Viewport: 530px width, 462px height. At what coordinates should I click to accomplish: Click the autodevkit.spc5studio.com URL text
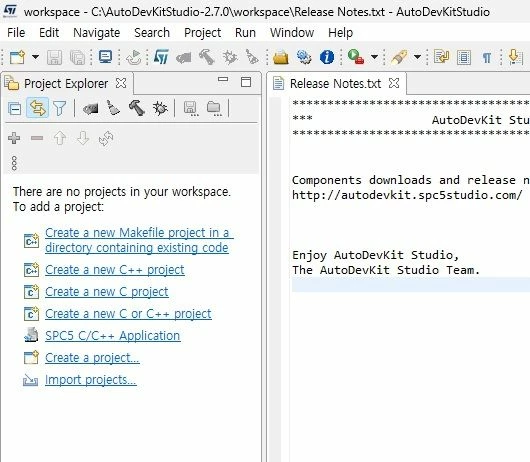click(x=407, y=195)
